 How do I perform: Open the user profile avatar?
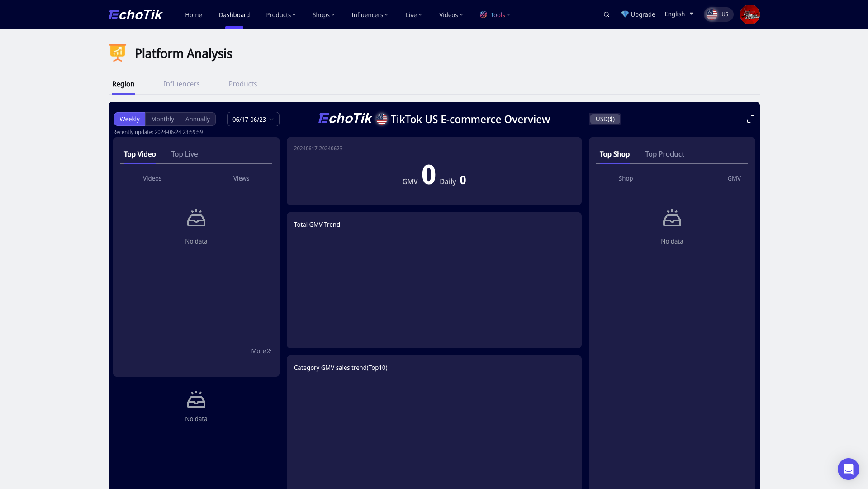click(749, 14)
